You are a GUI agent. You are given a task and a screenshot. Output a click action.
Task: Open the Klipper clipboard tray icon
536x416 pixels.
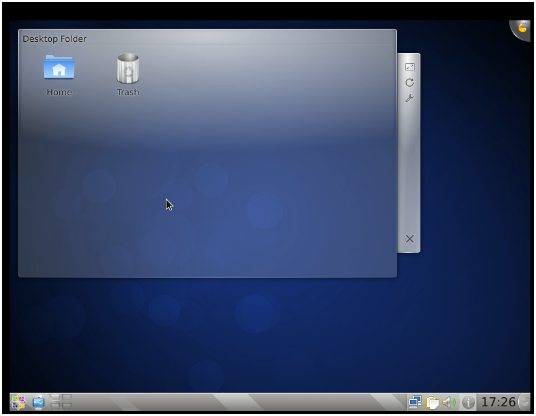pyautogui.click(x=432, y=402)
